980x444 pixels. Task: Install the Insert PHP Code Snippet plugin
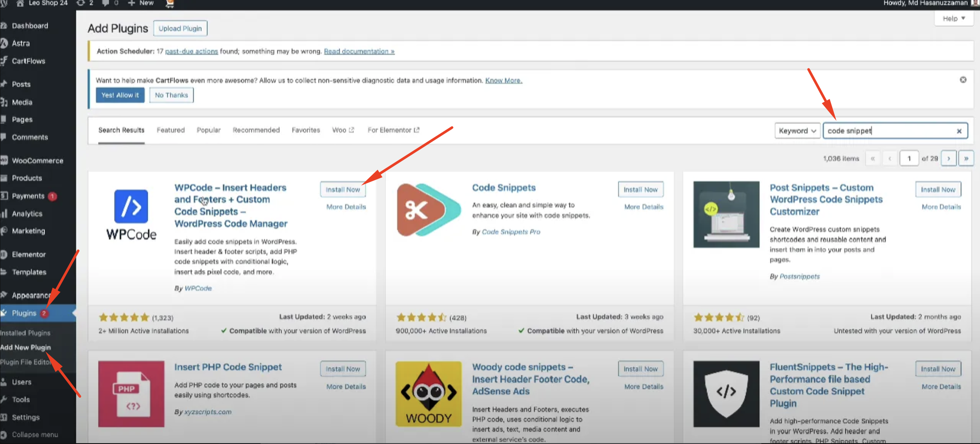click(343, 369)
